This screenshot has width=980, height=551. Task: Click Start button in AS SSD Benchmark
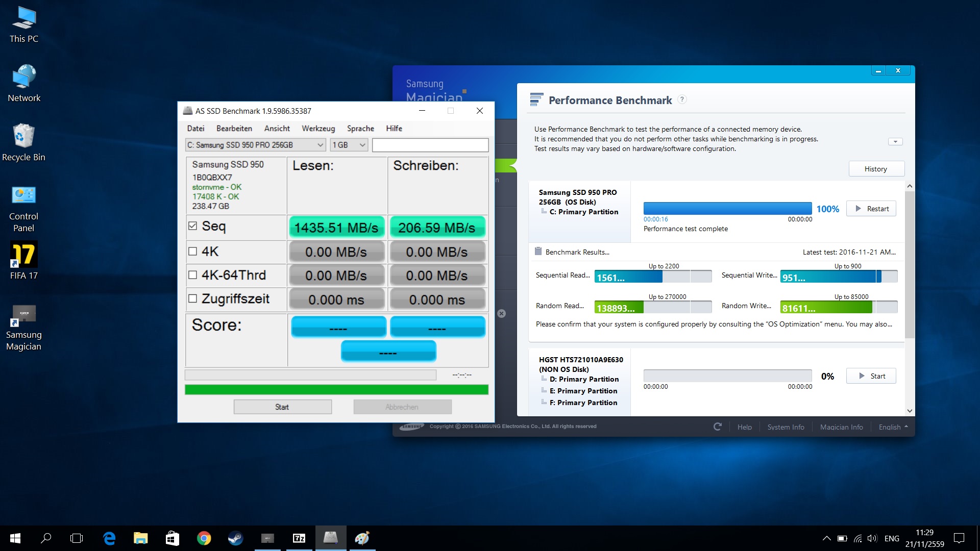(x=282, y=407)
